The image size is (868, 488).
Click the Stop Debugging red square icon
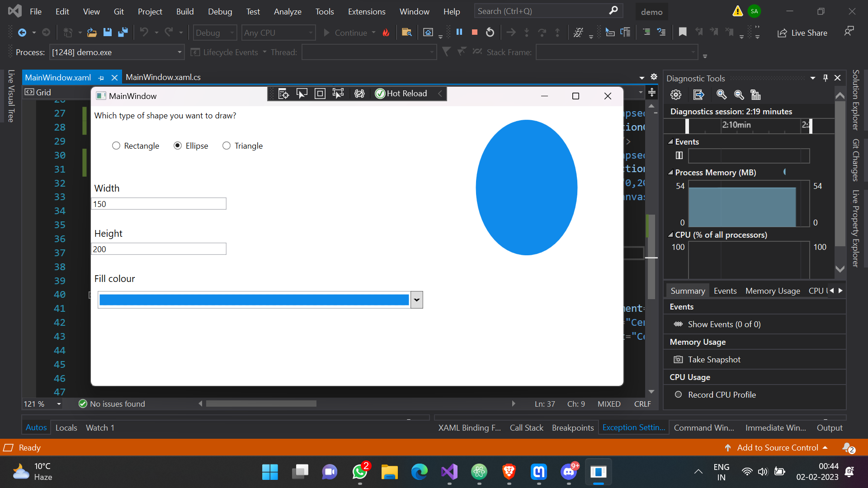(x=475, y=32)
